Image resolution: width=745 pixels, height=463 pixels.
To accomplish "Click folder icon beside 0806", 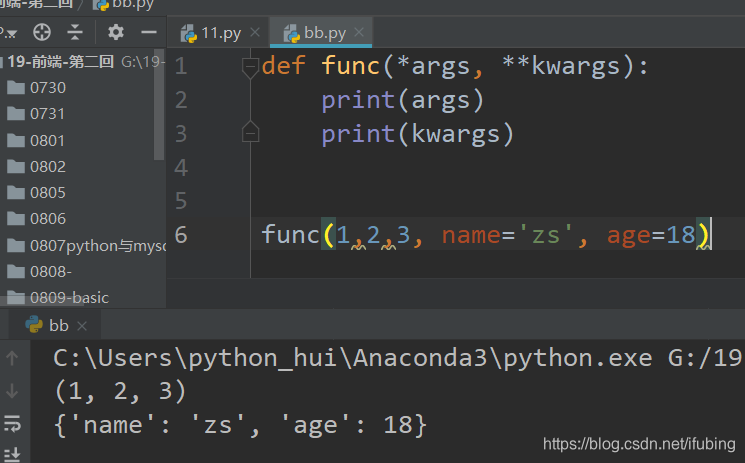I will pyautogui.click(x=16, y=219).
